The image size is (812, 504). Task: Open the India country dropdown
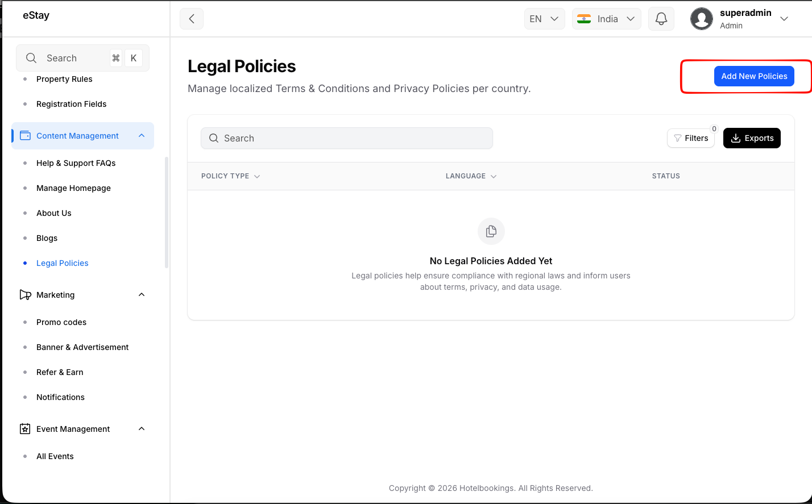click(607, 19)
